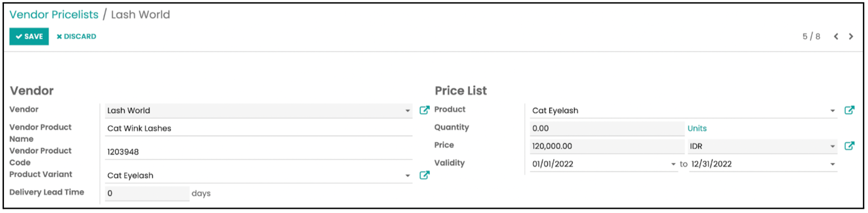Open external link for IDR currency
The height and width of the screenshot is (213, 868).
pyautogui.click(x=849, y=146)
